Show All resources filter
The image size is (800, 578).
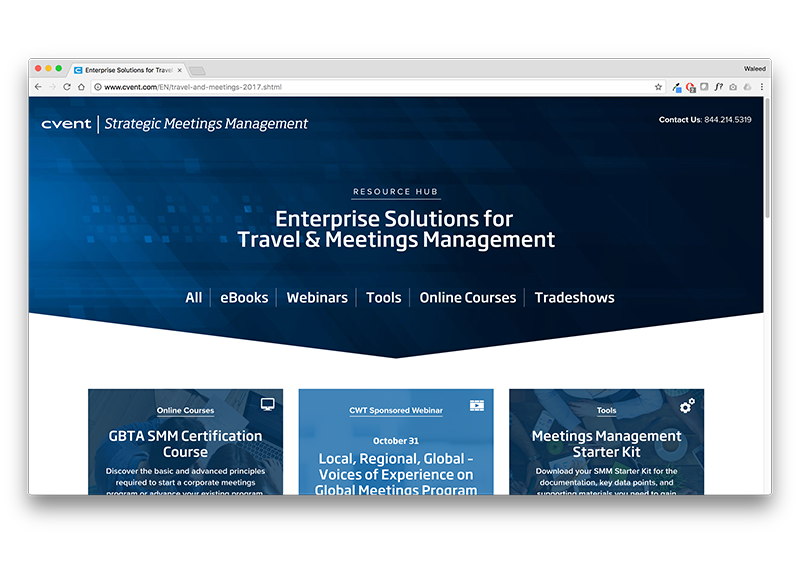click(x=193, y=298)
